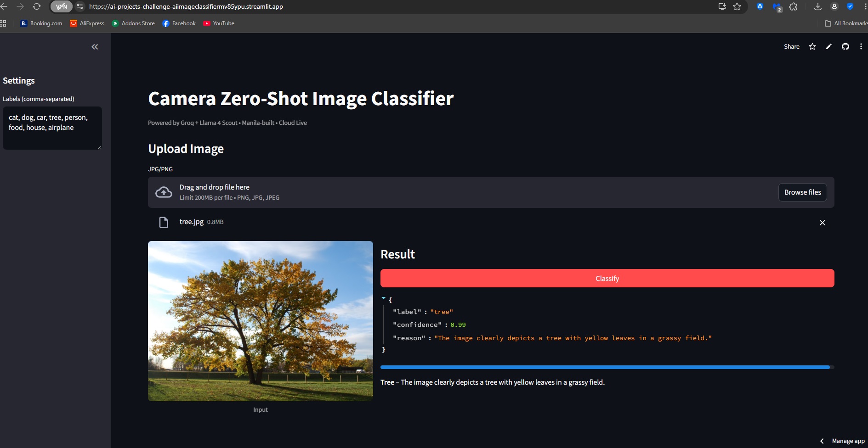Open the AliExpress bookmark
868x448 pixels.
tap(87, 23)
